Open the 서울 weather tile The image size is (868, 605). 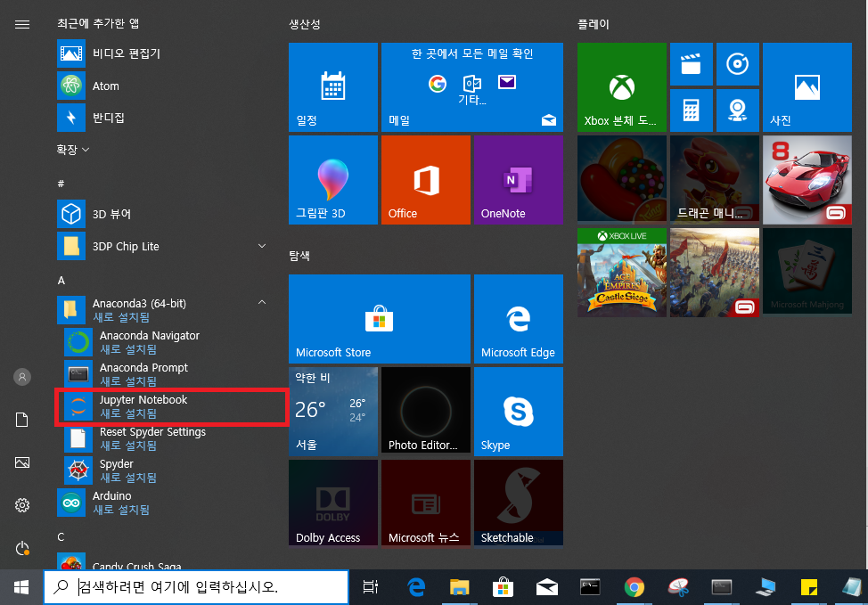tap(333, 412)
